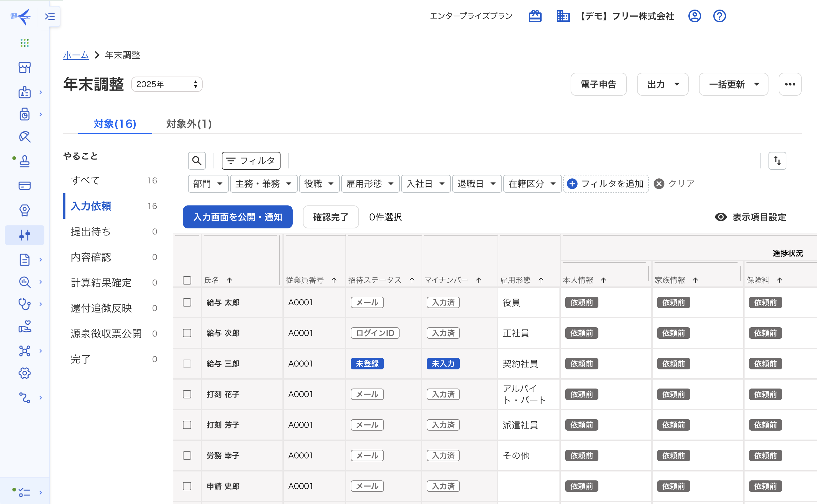Expand the sidebar menu toggle icon
This screenshot has width=817, height=504.
pos(50,16)
